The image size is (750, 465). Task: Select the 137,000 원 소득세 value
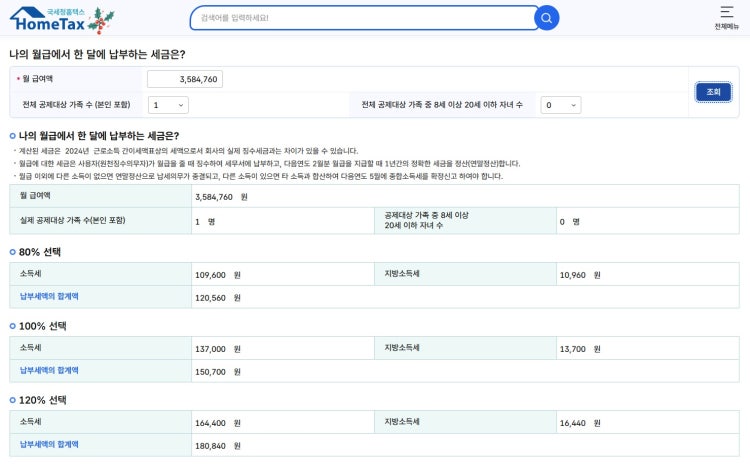click(x=218, y=349)
